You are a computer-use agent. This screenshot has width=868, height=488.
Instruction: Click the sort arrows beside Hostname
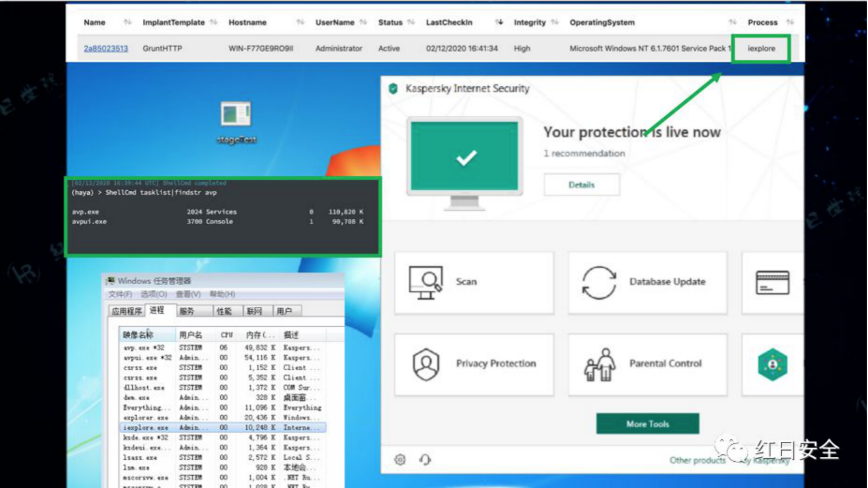point(300,22)
